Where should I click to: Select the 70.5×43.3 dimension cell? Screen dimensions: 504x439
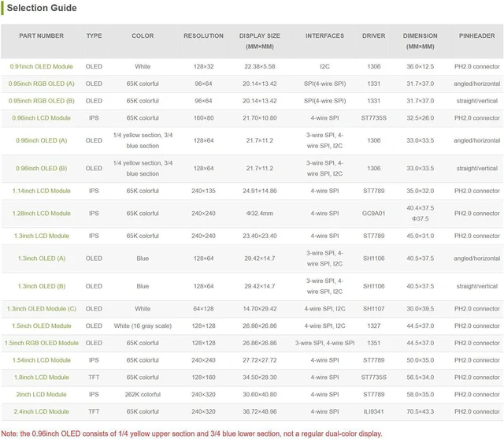[x=420, y=411]
